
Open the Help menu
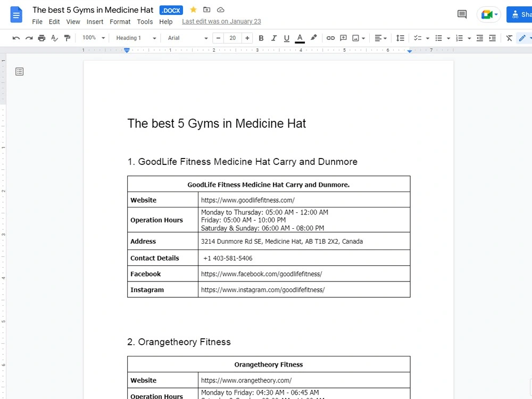pos(166,22)
